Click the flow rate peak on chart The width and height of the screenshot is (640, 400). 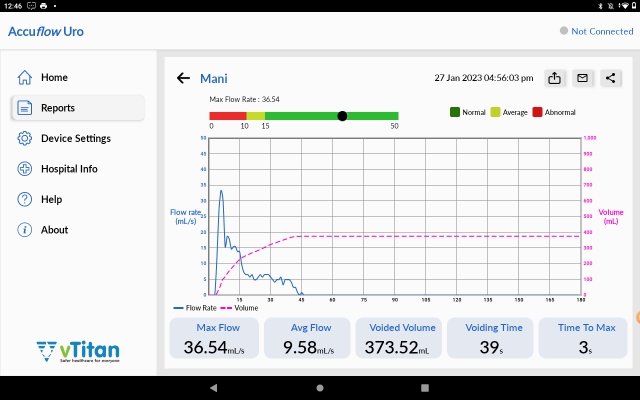pos(221,191)
